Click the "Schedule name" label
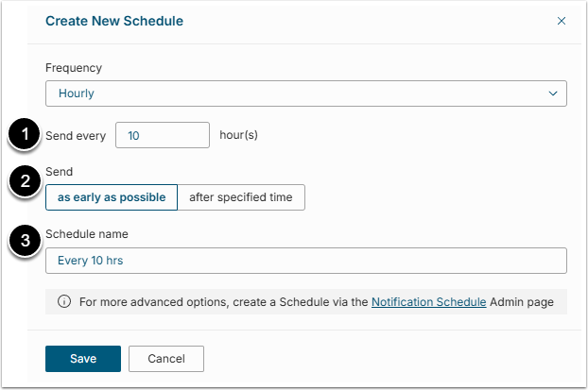Viewport: 588px width, 390px height. (x=86, y=233)
